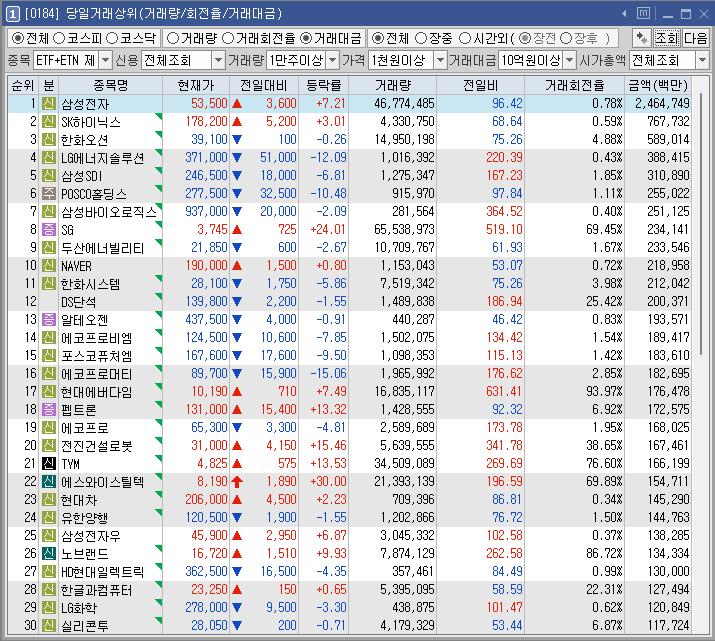Click the 신 badge icon in 삼성전자 row
This screenshot has width=715, height=641.
[x=49, y=103]
